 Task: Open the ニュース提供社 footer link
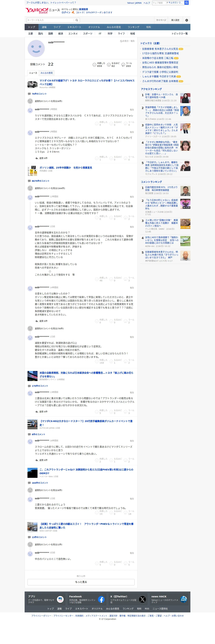[x=160, y=609]
